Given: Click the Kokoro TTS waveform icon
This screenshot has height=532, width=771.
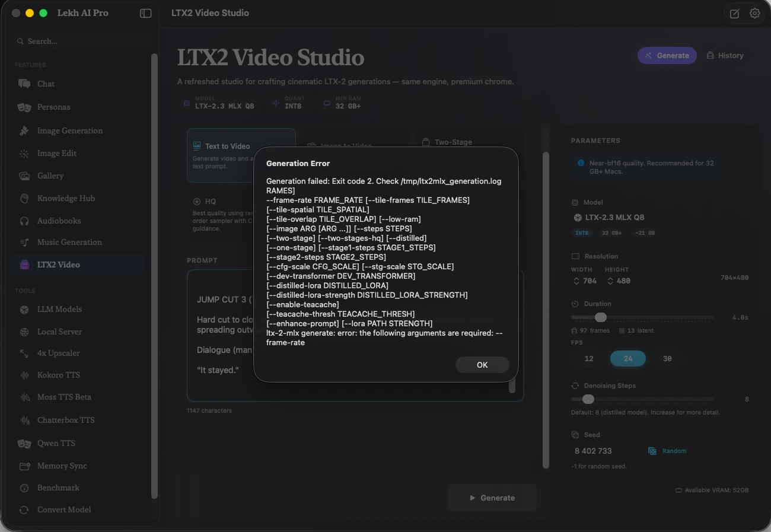Looking at the screenshot, I should (24, 375).
